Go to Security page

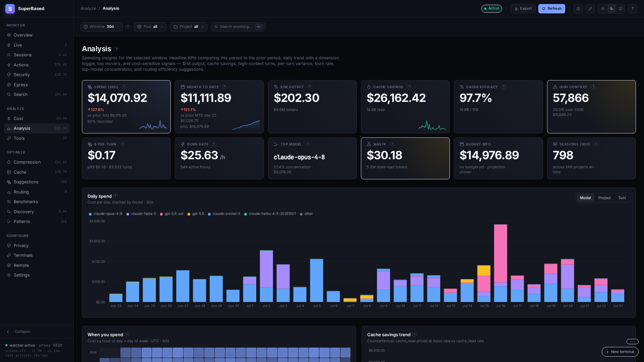point(37,75)
